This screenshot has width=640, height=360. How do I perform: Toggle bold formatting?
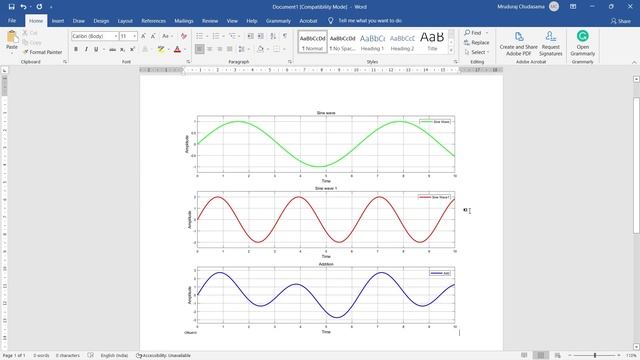click(x=76, y=49)
